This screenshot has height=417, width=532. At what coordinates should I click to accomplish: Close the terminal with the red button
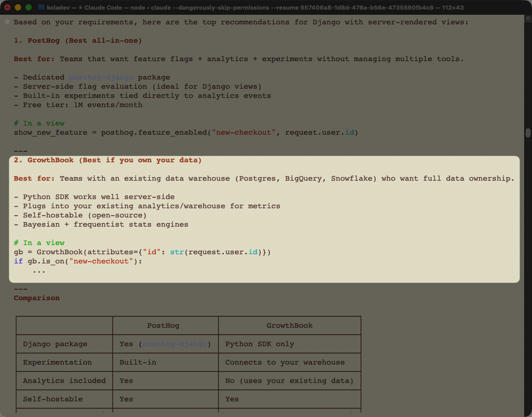point(7,7)
